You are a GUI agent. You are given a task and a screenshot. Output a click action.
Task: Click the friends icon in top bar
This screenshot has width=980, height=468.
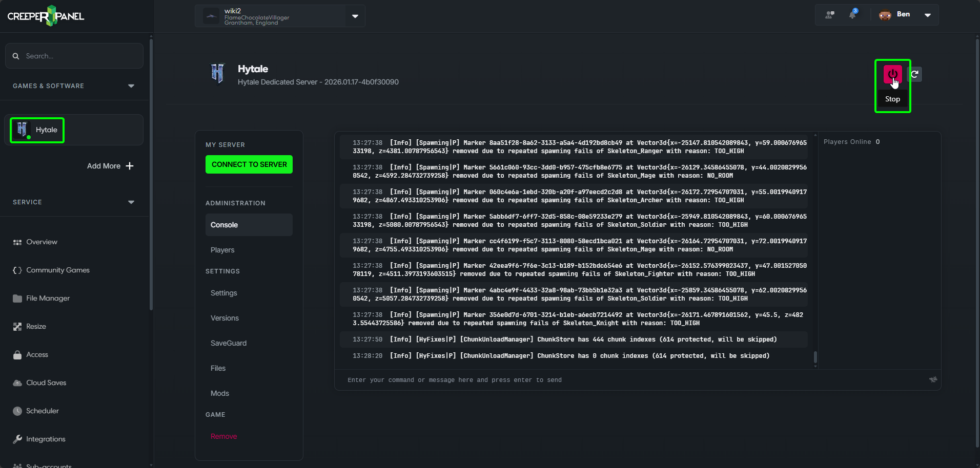[x=830, y=15]
